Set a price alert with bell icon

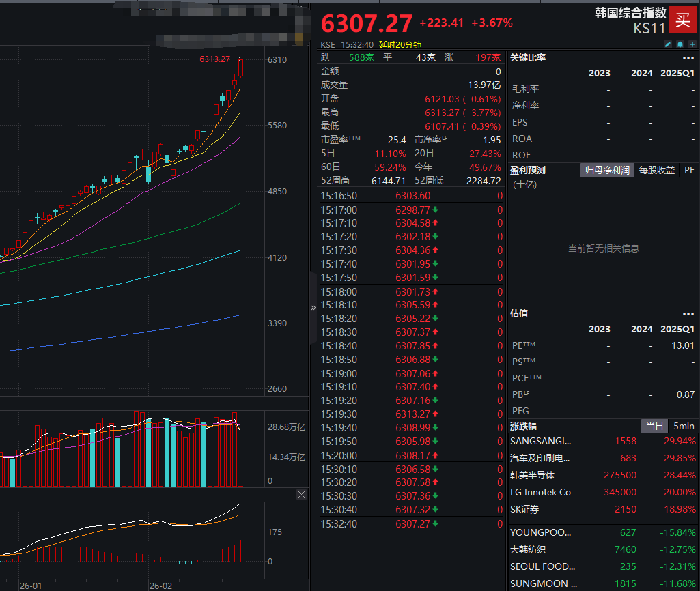680,44
